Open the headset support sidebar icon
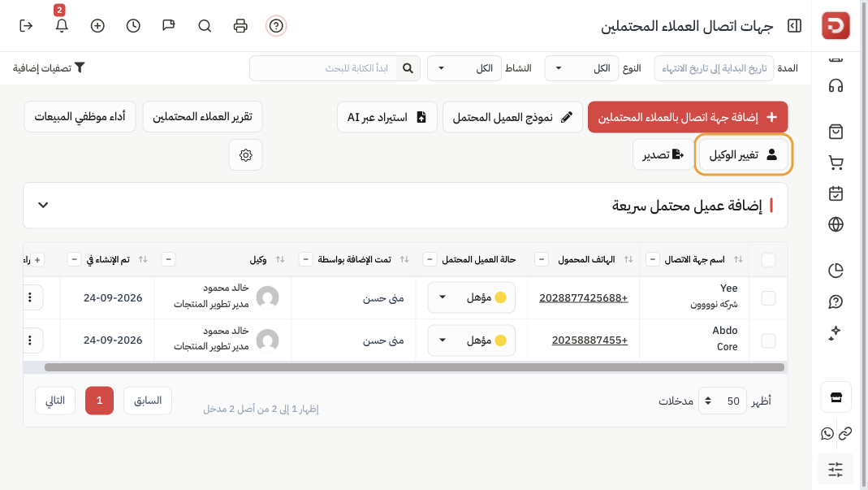Screen dimensions: 868x490 tap(836, 85)
